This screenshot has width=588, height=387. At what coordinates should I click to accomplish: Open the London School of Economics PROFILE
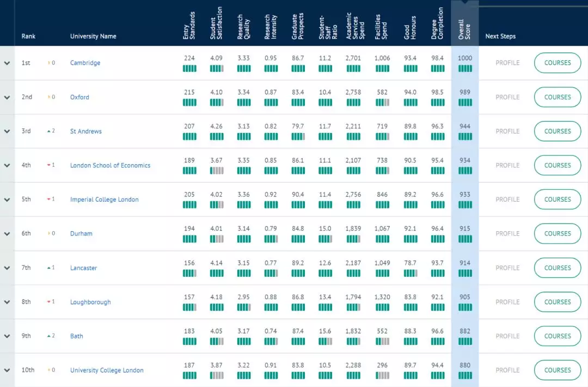click(507, 165)
